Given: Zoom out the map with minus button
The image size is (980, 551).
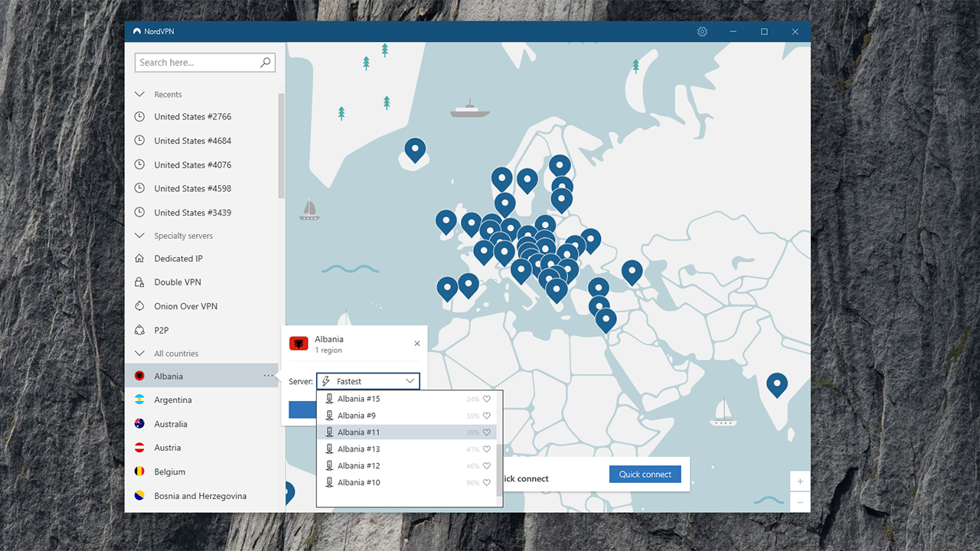Looking at the screenshot, I should 800,503.
